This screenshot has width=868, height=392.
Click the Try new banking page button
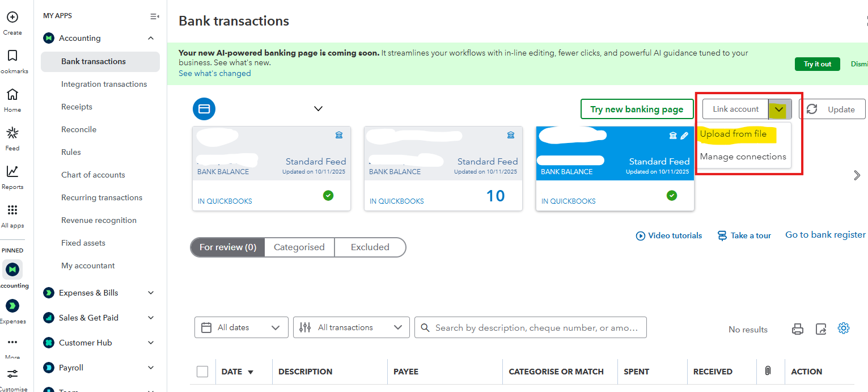[x=637, y=109]
